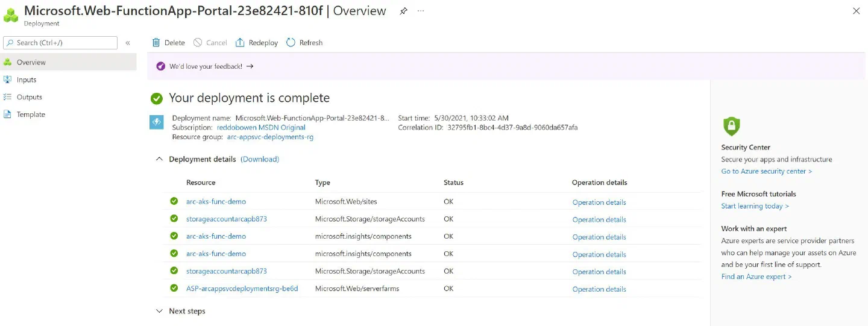The image size is (868, 326).
Task: Click the Refresh icon
Action: click(291, 43)
